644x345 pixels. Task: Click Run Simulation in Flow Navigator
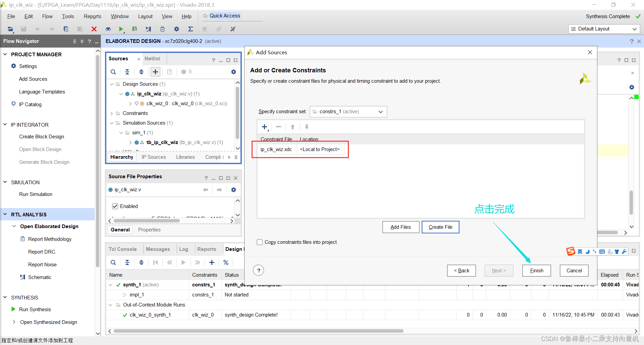coord(36,194)
